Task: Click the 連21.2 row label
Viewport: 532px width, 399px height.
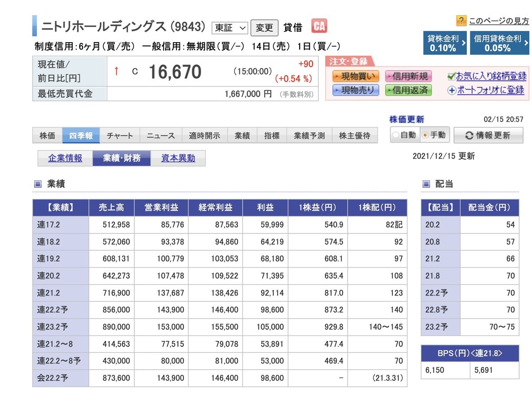Action: click(61, 293)
